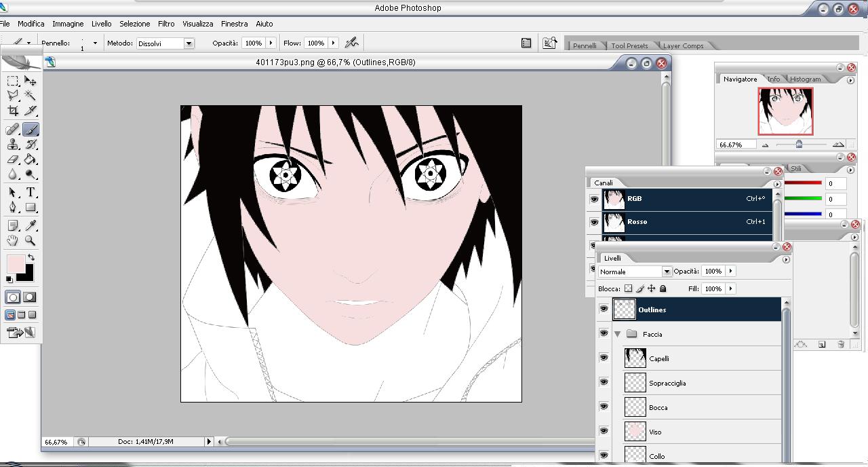Toggle lock all in Blocca row
This screenshot has width=868, height=467.
click(x=663, y=288)
